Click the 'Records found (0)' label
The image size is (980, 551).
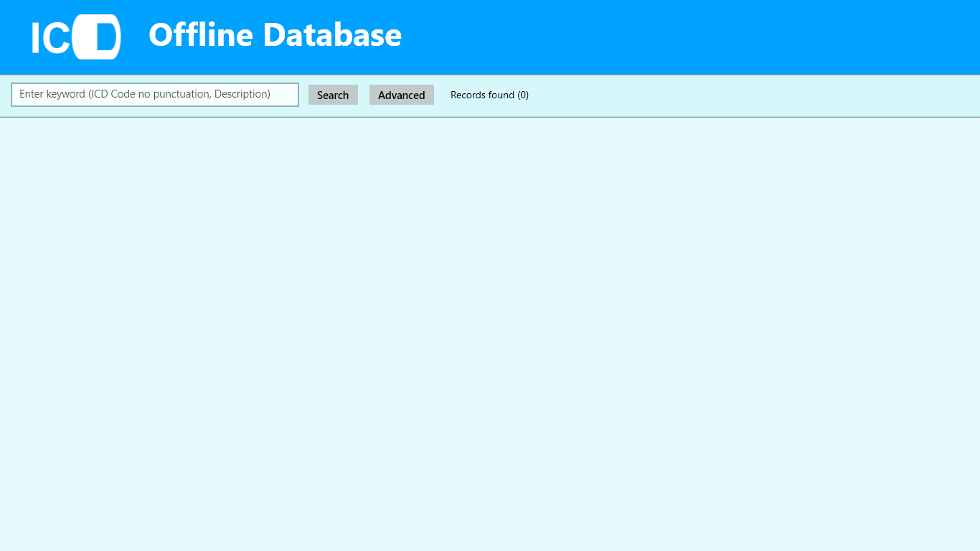point(489,94)
